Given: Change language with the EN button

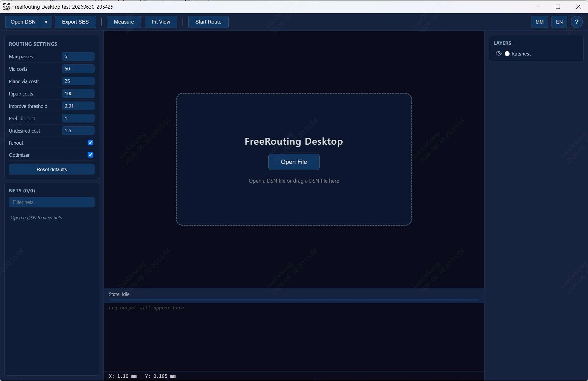Looking at the screenshot, I should [559, 22].
